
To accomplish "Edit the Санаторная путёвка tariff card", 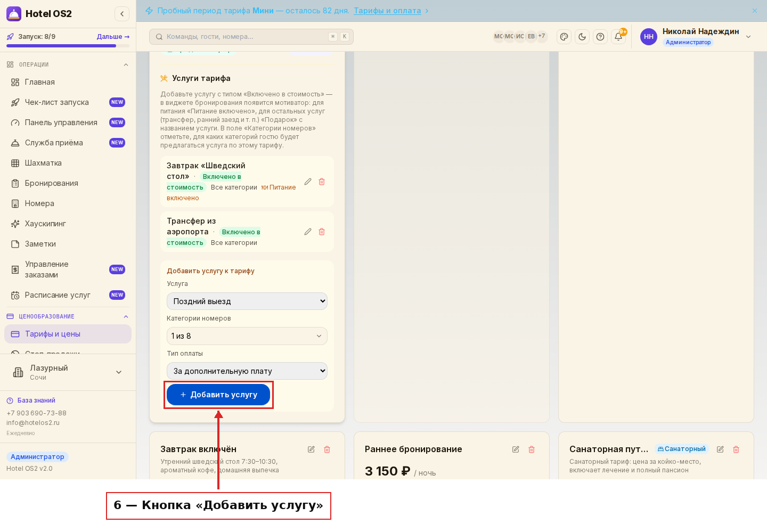I will [720, 449].
